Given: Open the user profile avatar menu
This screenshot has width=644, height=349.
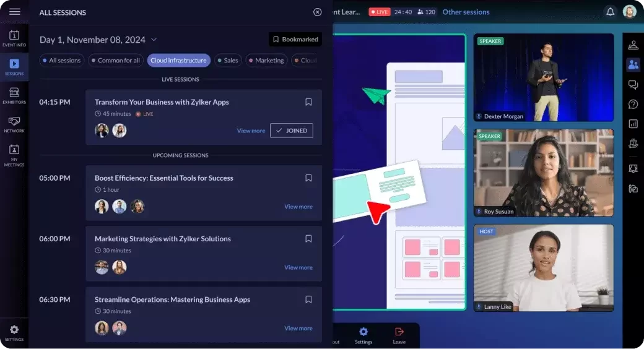Looking at the screenshot, I should 629,12.
